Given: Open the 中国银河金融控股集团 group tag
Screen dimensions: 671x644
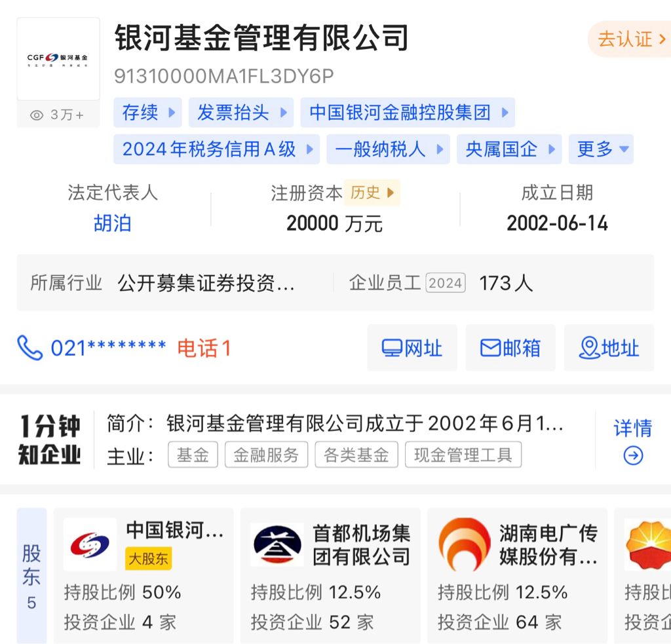Looking at the screenshot, I should 408,113.
